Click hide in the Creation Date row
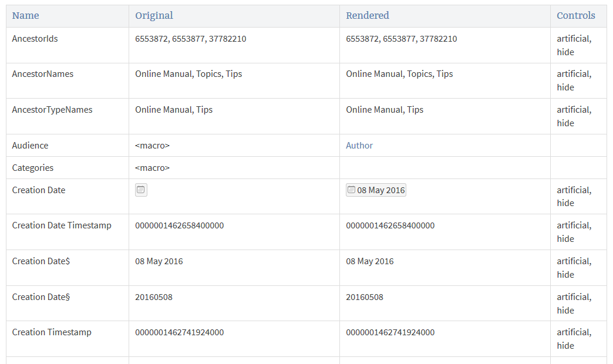This screenshot has width=613, height=364. [565, 203]
